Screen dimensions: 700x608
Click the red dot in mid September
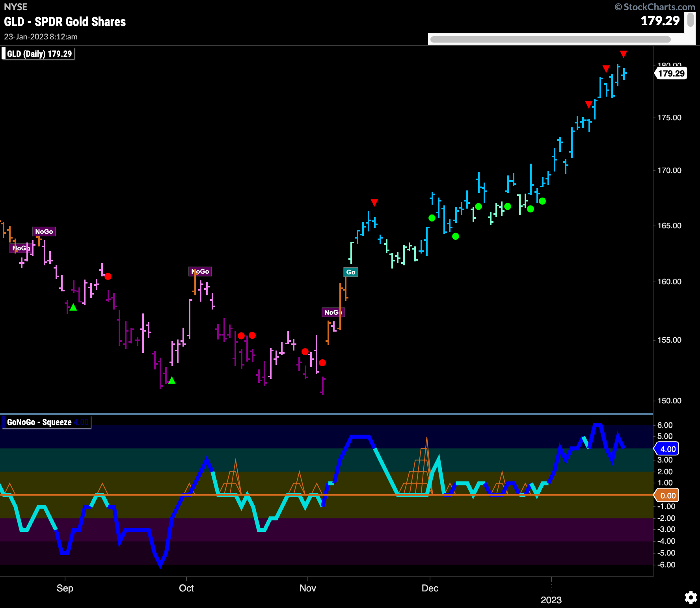click(108, 276)
